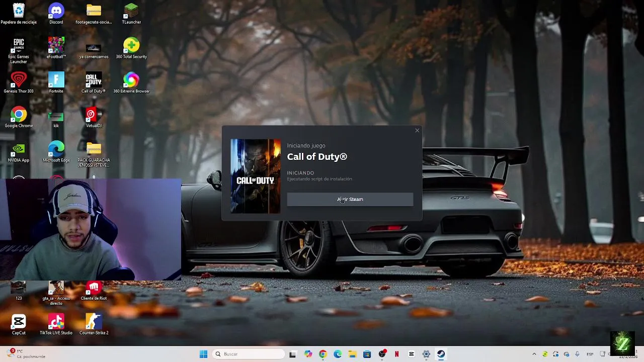
Task: Click the microphone tray icon
Action: [x=577, y=354]
